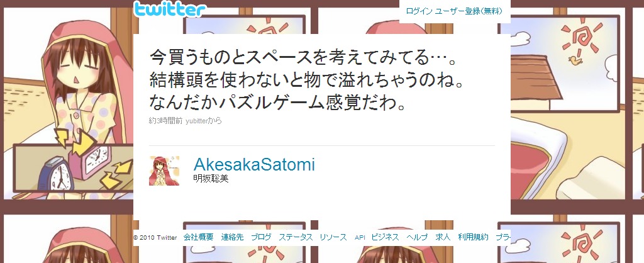
Task: Open the 連絡先 footer link
Action: (232, 237)
